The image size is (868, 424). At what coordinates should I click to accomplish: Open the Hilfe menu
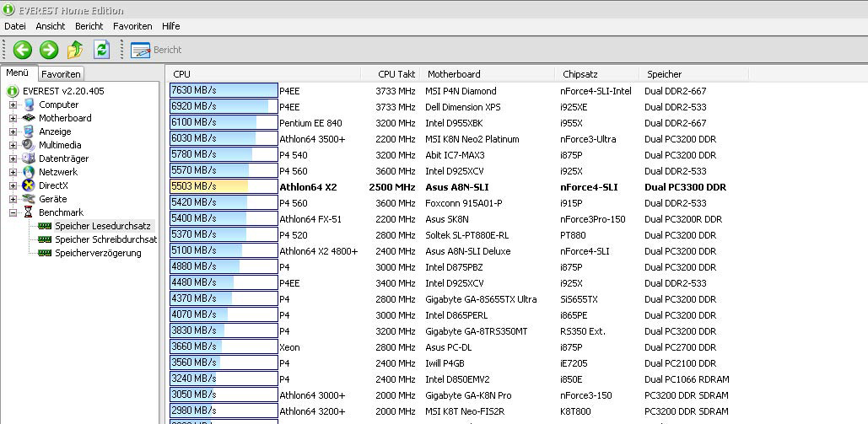tap(170, 26)
